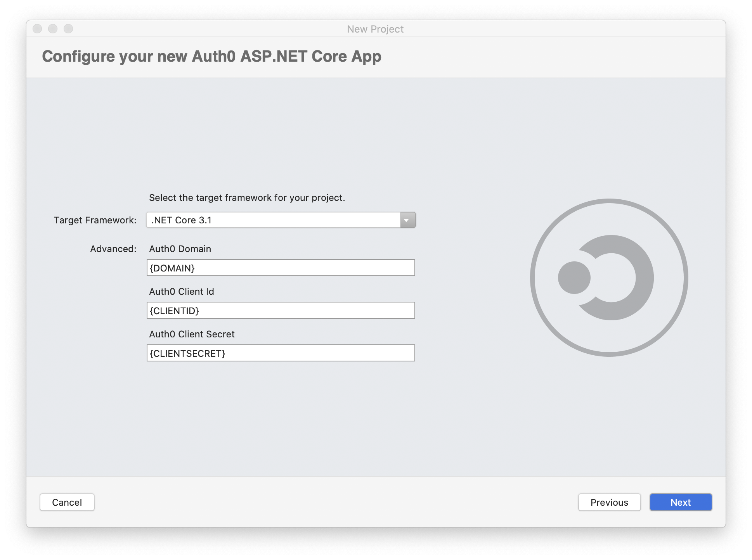Viewport: 752px width, 560px height.
Task: Click the 'Select the target framework' hint
Action: [x=247, y=198]
